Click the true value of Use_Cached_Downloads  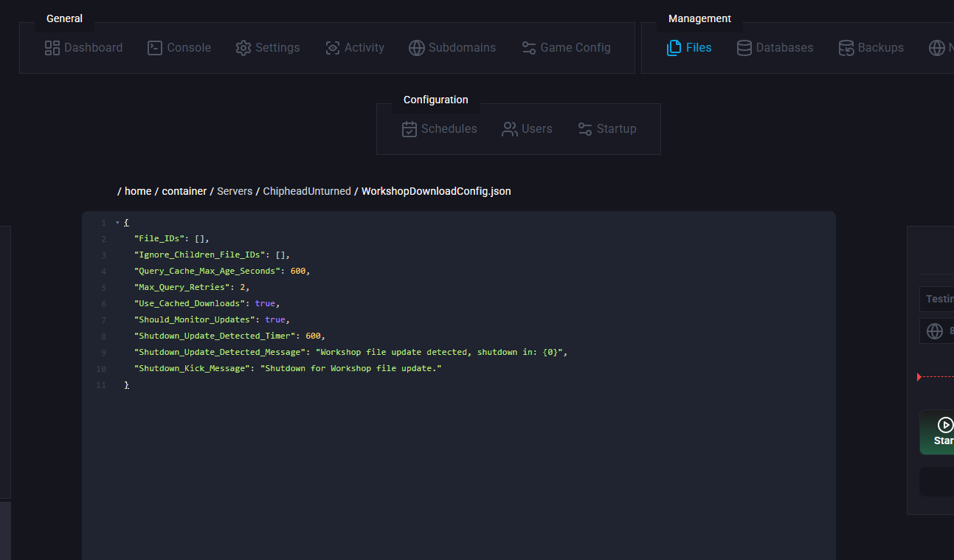(265, 303)
